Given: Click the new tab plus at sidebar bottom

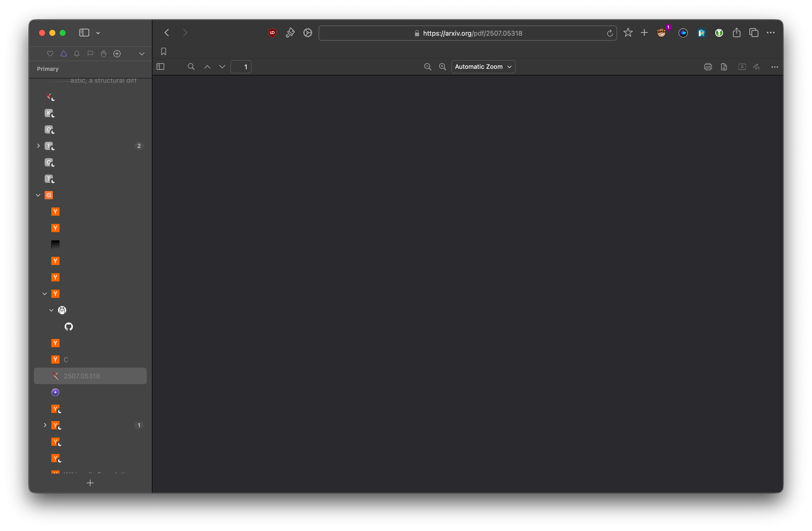Looking at the screenshot, I should coord(90,483).
